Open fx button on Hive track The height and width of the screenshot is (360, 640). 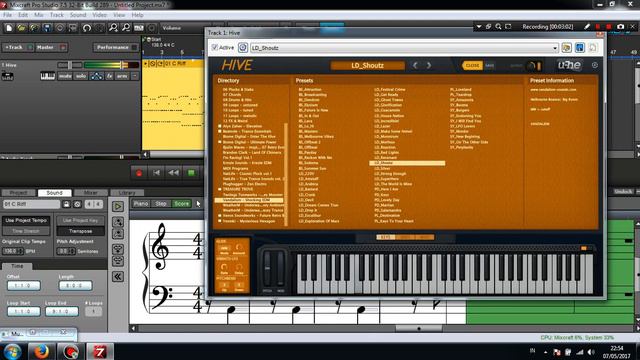coord(109,76)
